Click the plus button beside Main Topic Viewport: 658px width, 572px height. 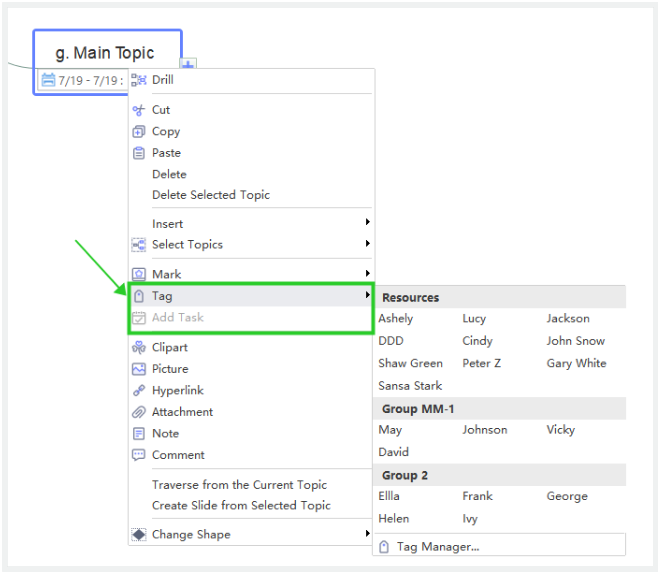click(x=188, y=64)
